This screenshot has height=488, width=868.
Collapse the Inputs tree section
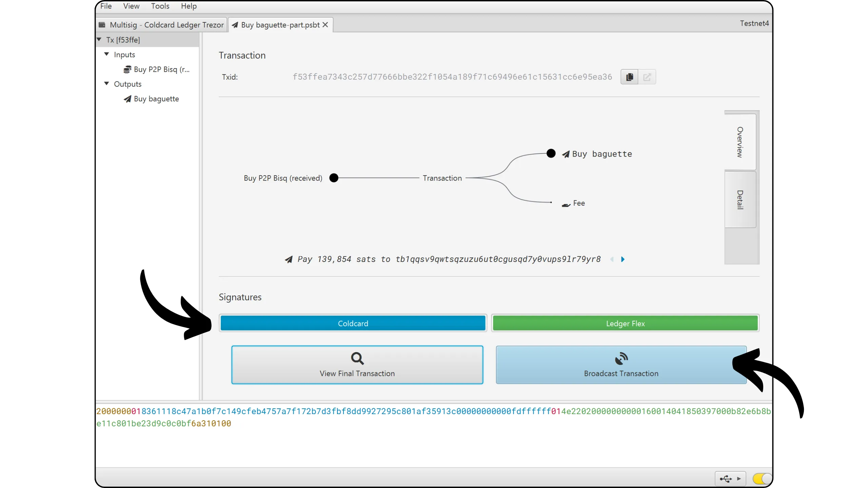(106, 54)
